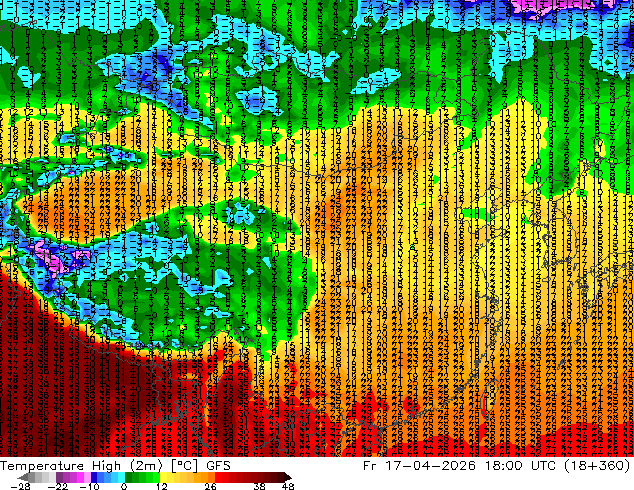The height and width of the screenshot is (490, 634).
Task: Click the dark green swatch above '0'
Action: point(128,477)
